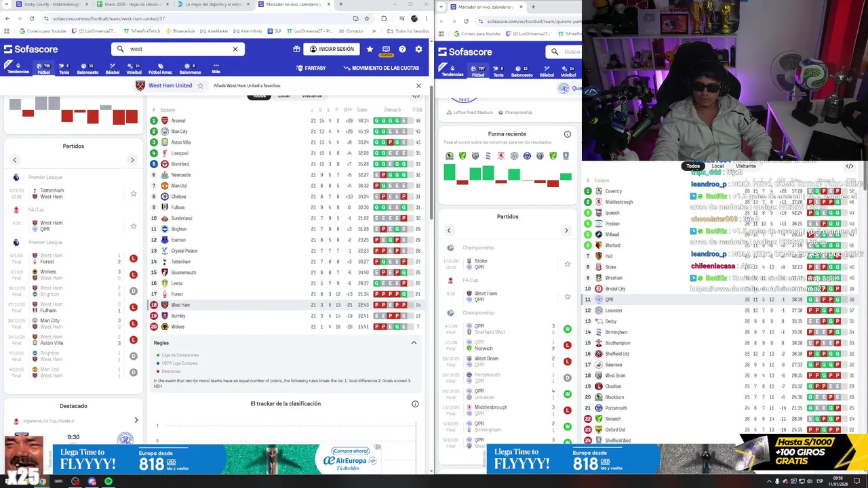The height and width of the screenshot is (488, 868).
Task: Open a new tab in the right browser
Action: (533, 7)
